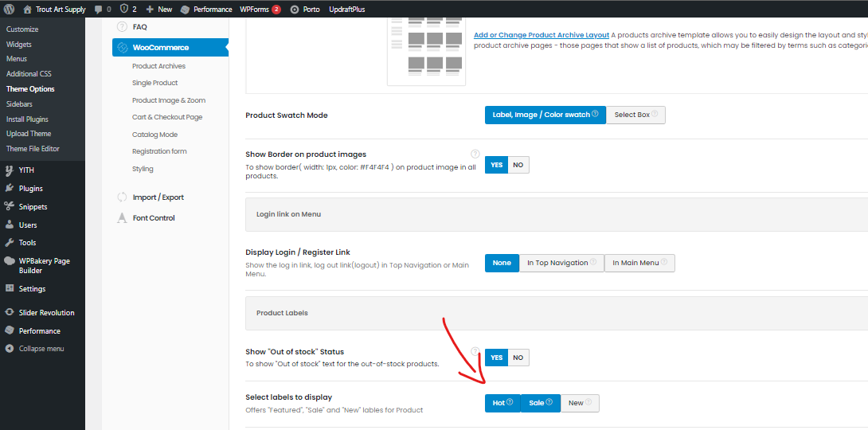Open Customize in Appearance menu

click(x=22, y=29)
